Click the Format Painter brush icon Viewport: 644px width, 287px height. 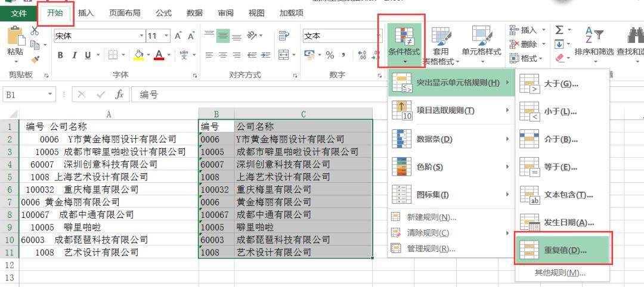point(35,60)
